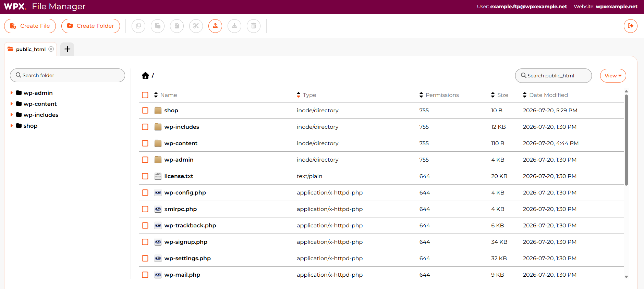This screenshot has width=644, height=289.
Task: Click the wp-content folder icon in the sidebar tree
Action: (19, 104)
